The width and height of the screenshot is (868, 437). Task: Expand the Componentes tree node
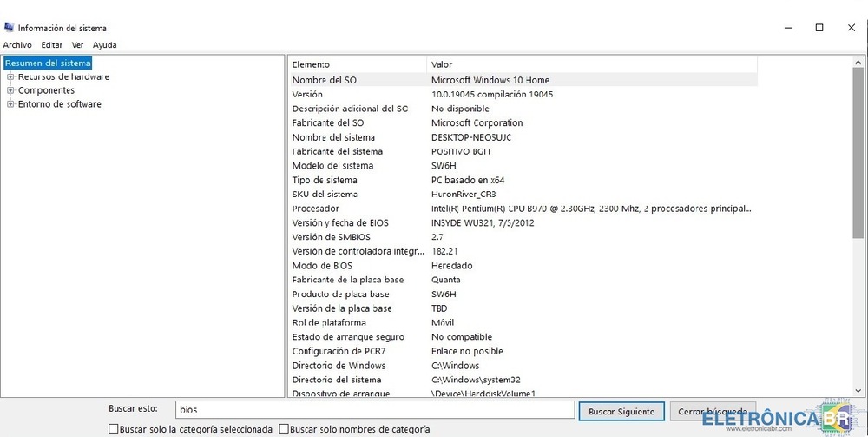tap(10, 90)
